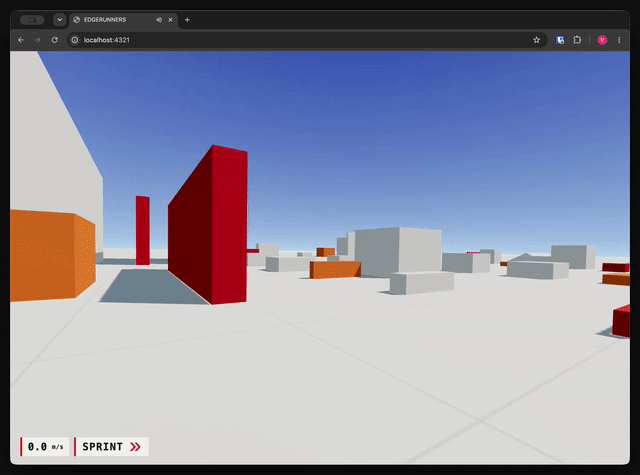The image size is (640, 475).
Task: View site information icon beside URL
Action: [75, 40]
